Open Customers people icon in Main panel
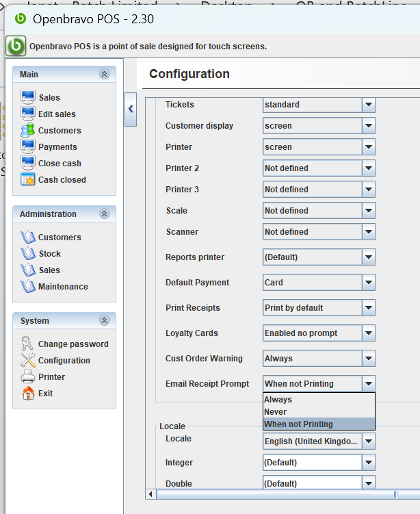The image size is (420, 514). [x=28, y=130]
